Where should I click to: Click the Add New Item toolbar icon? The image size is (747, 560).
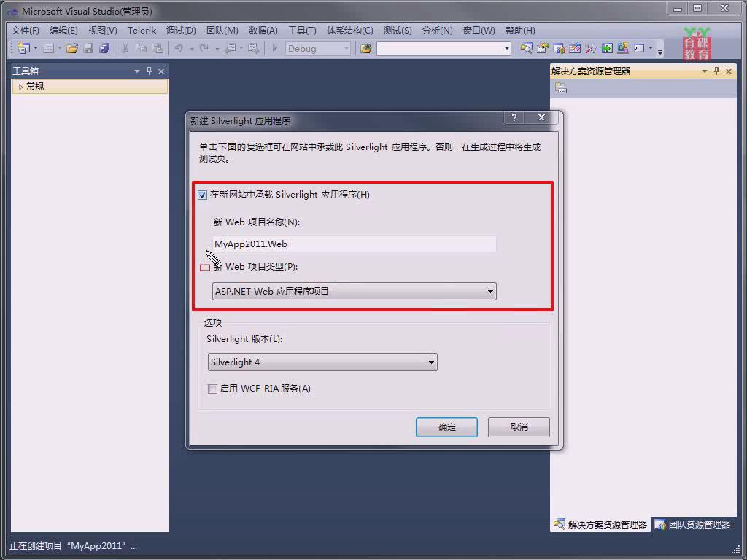(x=48, y=48)
